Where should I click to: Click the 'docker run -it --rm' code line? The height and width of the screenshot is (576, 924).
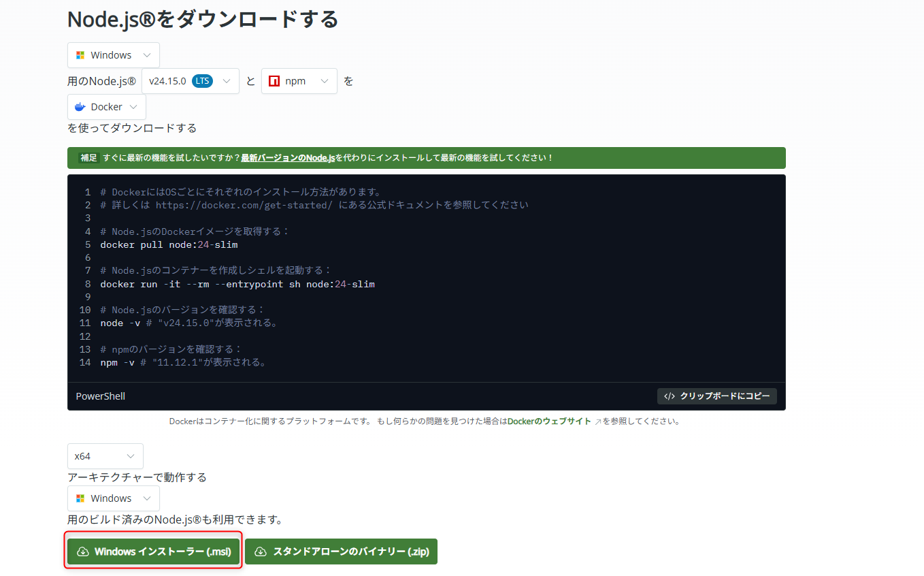pyautogui.click(x=237, y=284)
